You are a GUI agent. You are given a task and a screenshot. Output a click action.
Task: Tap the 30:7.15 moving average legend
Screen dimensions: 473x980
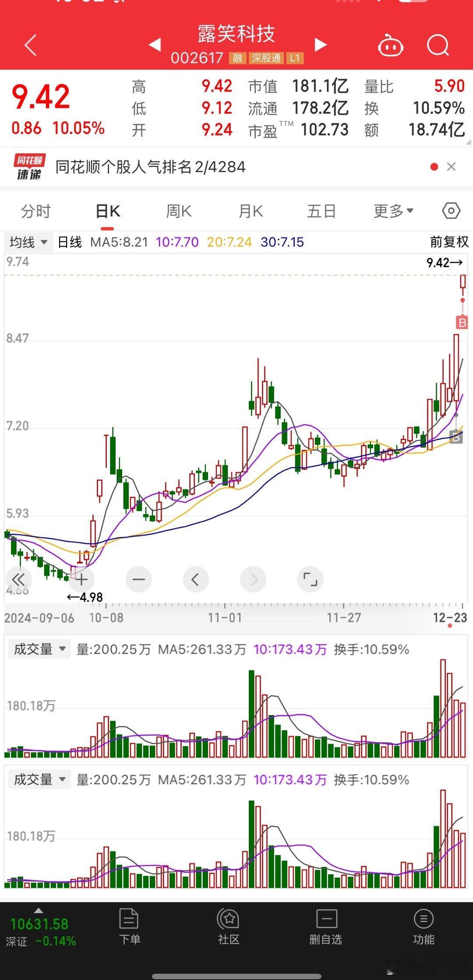[x=282, y=242]
